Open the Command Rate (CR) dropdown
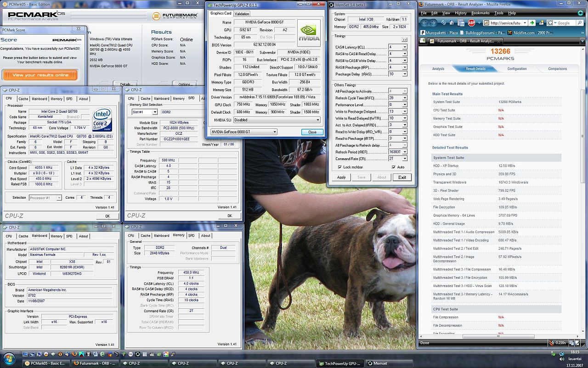The image size is (588, 368). pos(405,159)
